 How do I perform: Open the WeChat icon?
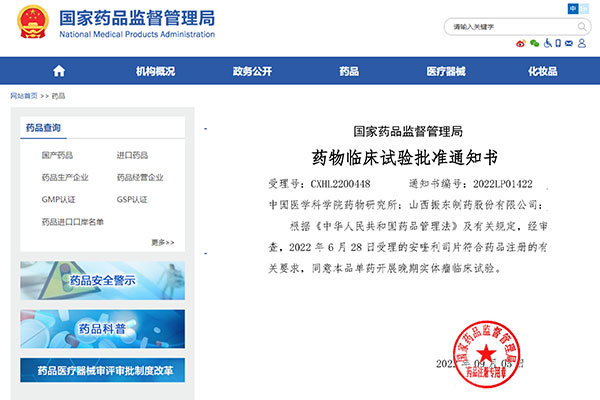point(534,44)
